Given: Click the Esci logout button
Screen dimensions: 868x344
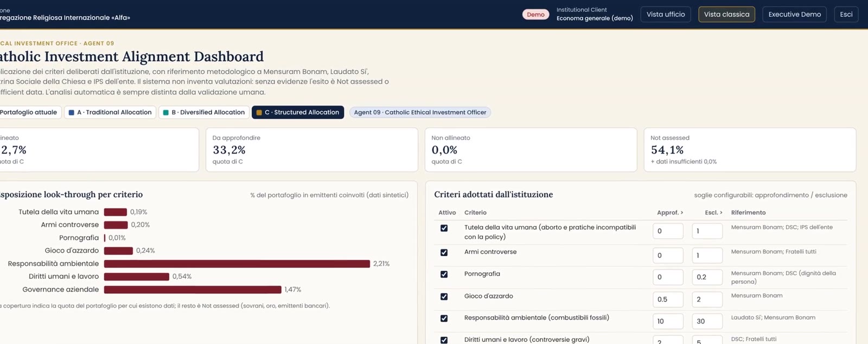Looking at the screenshot, I should [x=846, y=14].
